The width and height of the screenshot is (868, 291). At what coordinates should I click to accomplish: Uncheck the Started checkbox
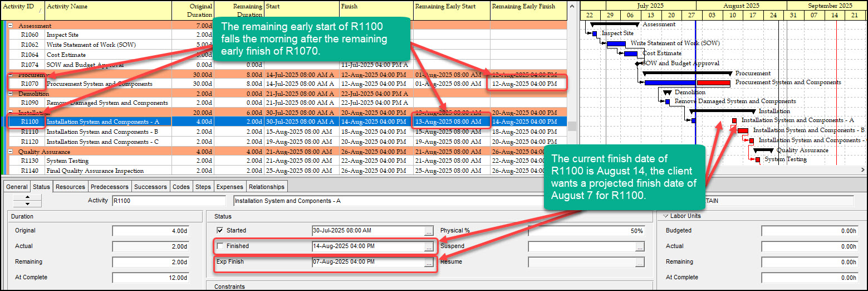click(221, 231)
